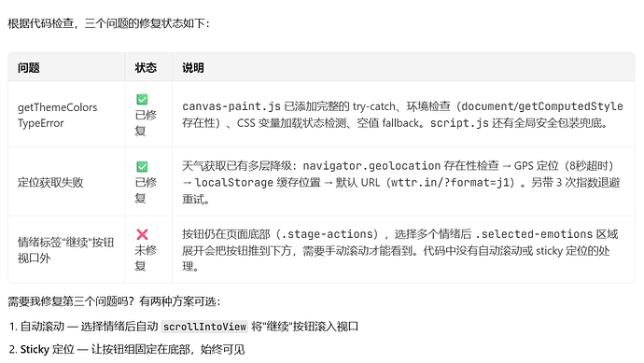Screen dimensions: 644x363
Task: Click the 未修复 status text
Action: pyautogui.click(x=146, y=258)
